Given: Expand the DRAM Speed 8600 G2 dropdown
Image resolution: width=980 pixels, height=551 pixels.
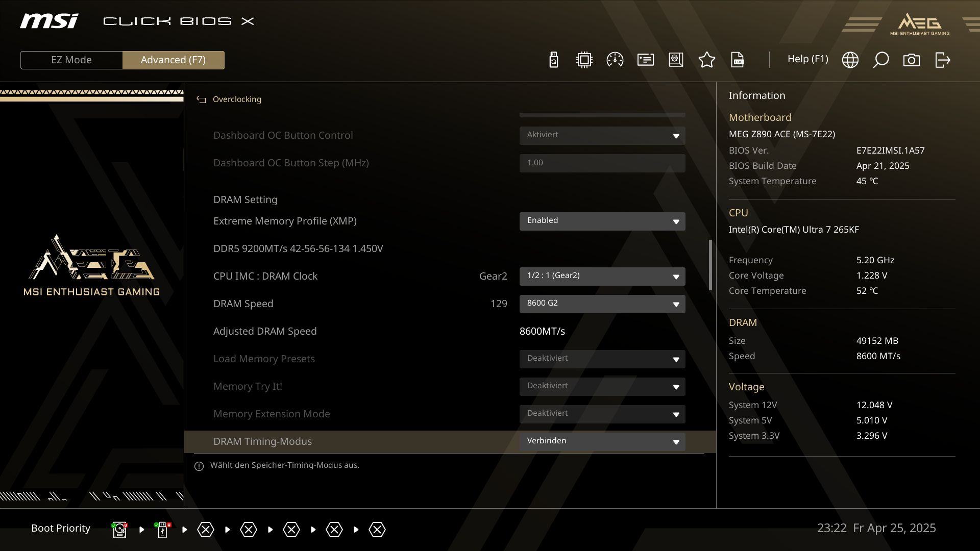Looking at the screenshot, I should (x=602, y=304).
